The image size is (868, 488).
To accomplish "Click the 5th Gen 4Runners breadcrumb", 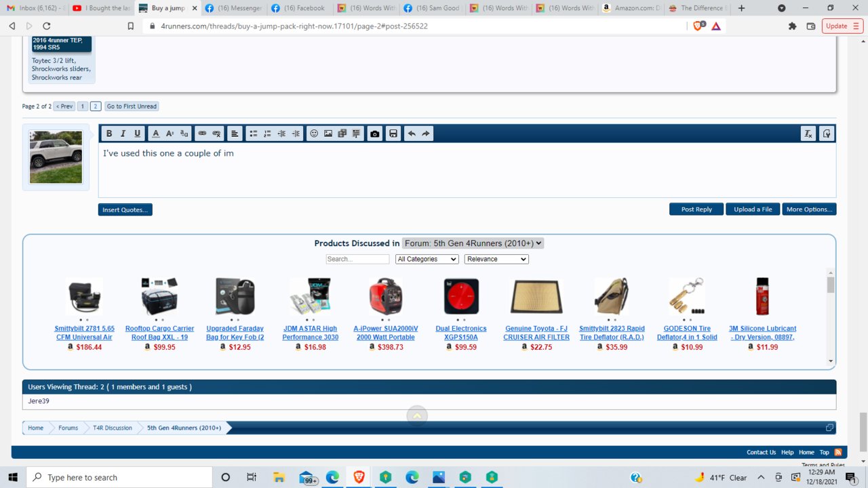I will 184,428.
